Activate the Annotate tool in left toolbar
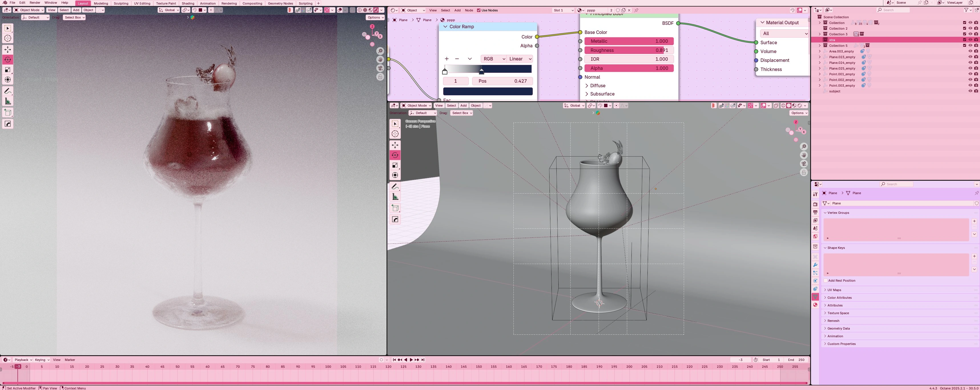The width and height of the screenshot is (980, 390). (x=8, y=91)
